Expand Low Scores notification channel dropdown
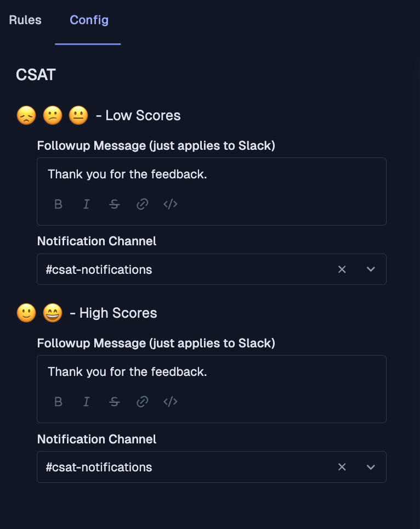Viewport: 420px width, 529px height. 371,269
